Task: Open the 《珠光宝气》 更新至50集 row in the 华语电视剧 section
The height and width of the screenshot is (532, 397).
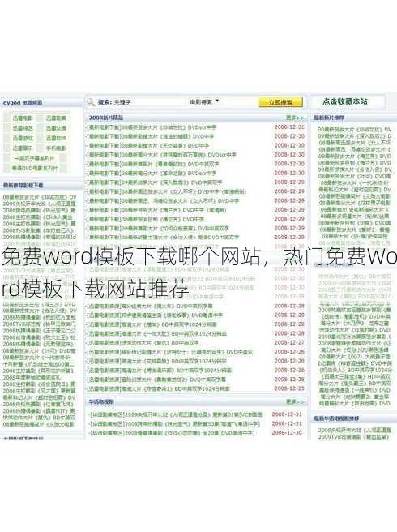Action: (x=174, y=424)
